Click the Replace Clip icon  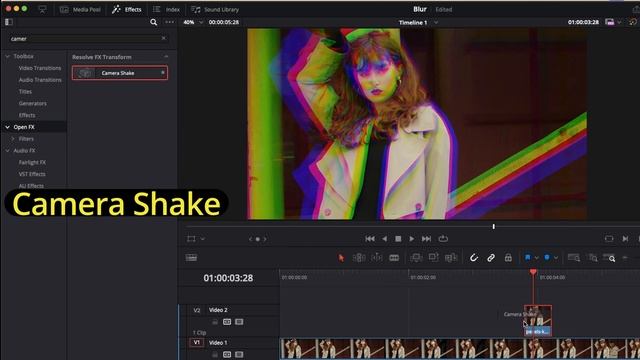point(451,258)
